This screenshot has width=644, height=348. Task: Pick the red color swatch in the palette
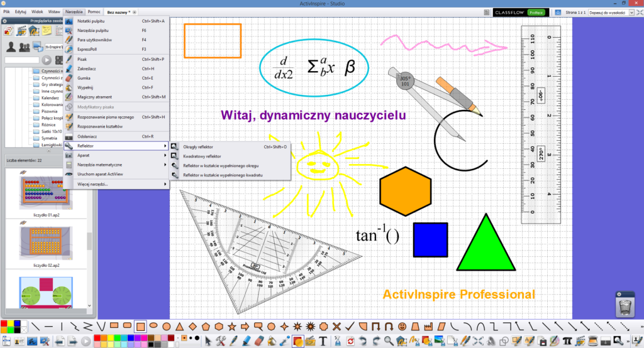pos(97,337)
